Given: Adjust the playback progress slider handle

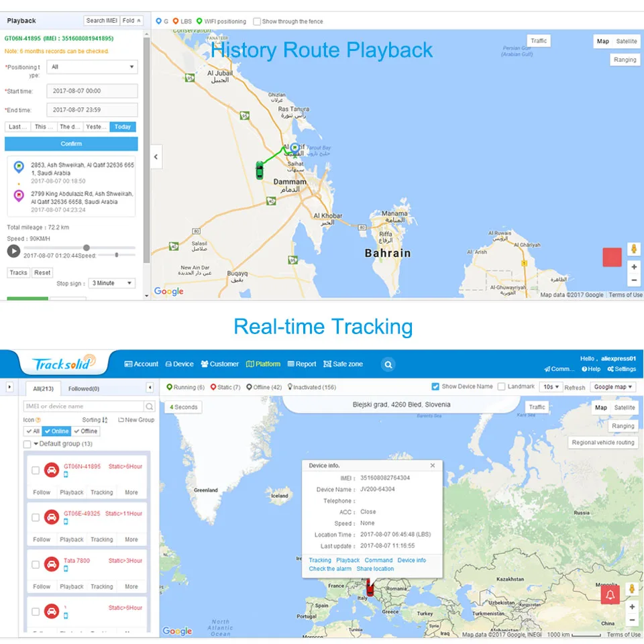Looking at the screenshot, I should (87, 248).
